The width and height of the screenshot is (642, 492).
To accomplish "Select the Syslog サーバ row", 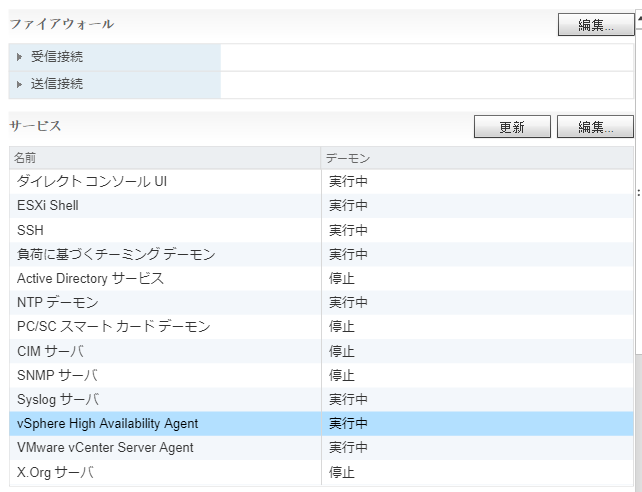I will pyautogui.click(x=321, y=399).
